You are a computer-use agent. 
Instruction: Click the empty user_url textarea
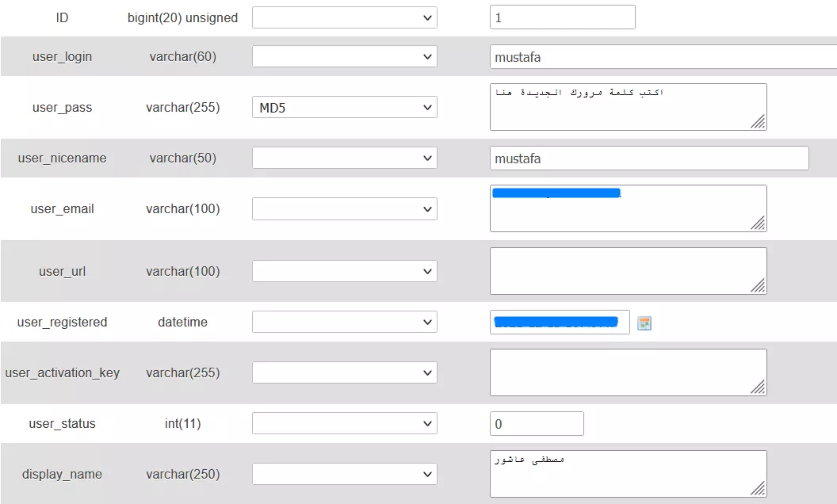629,271
